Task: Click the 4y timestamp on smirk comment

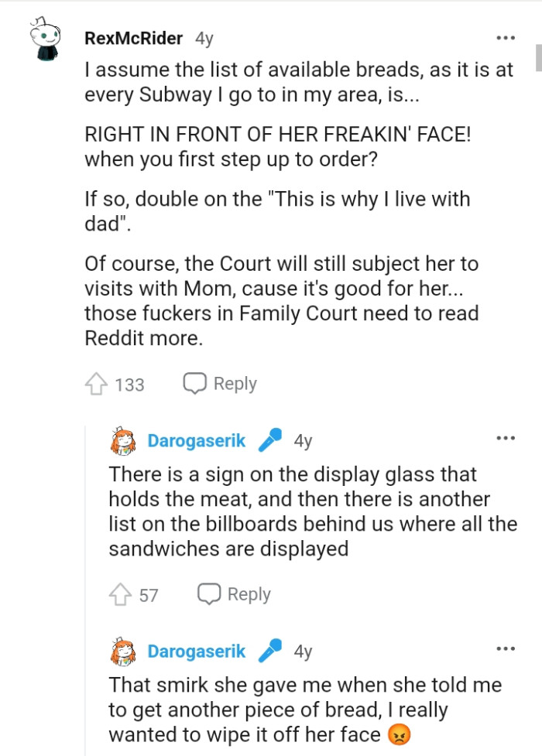Action: tap(303, 652)
